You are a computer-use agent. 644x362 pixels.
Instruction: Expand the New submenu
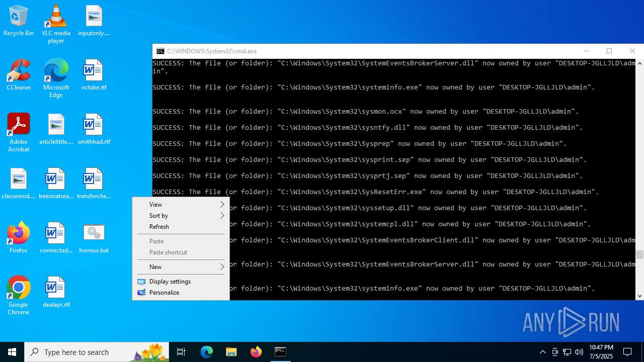[x=181, y=266]
